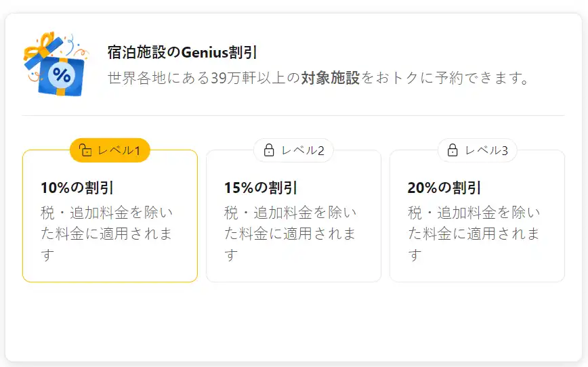Image resolution: width=588 pixels, height=367 pixels.
Task: Click the locked padlock icon on レベル3
Action: 453,150
